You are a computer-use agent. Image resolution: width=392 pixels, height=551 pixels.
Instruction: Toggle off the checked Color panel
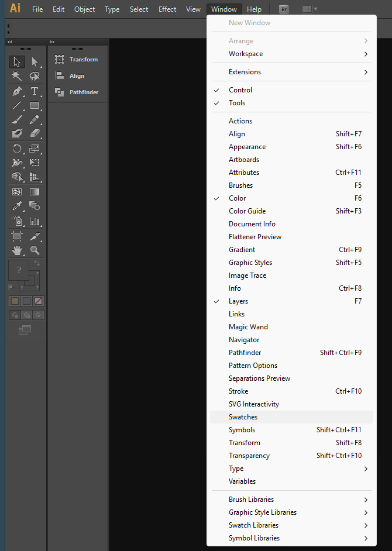coord(291,198)
